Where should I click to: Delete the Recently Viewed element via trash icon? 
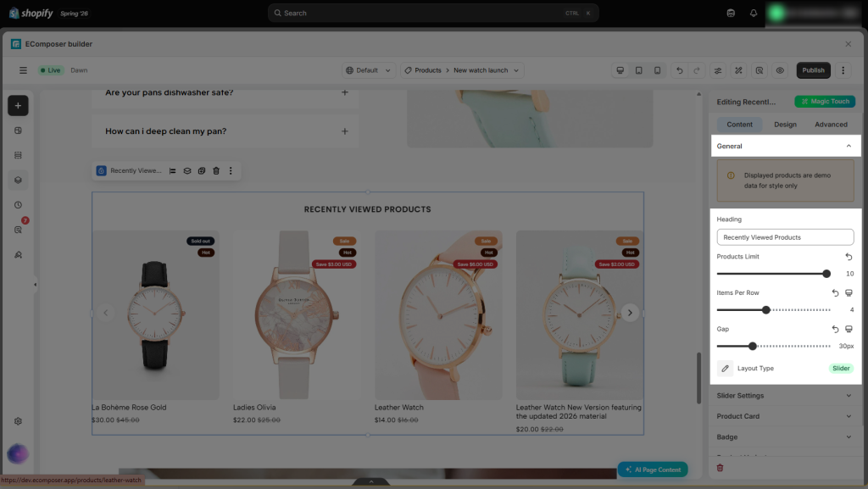(216, 171)
